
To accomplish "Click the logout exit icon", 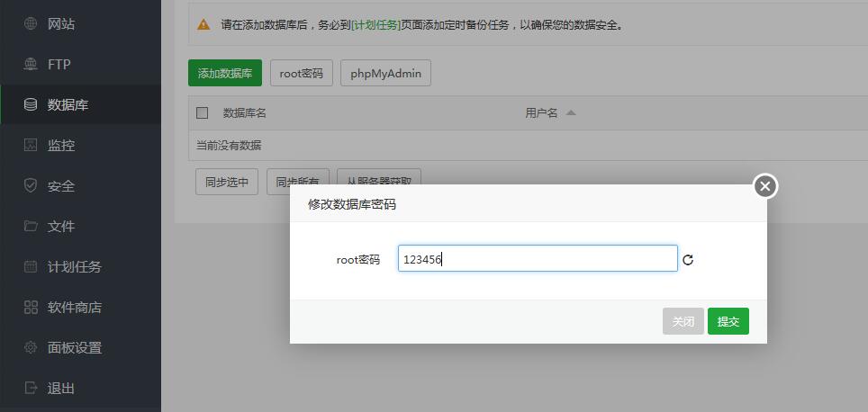I will click(x=31, y=389).
